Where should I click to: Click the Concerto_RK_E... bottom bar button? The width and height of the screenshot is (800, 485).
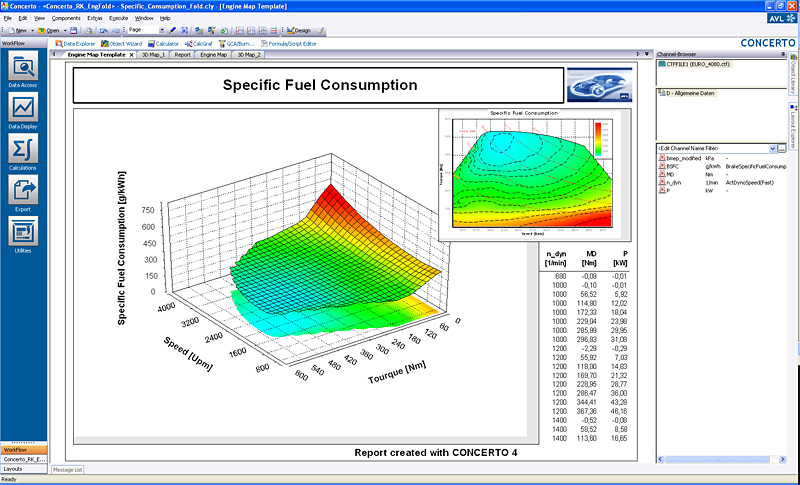(23, 460)
